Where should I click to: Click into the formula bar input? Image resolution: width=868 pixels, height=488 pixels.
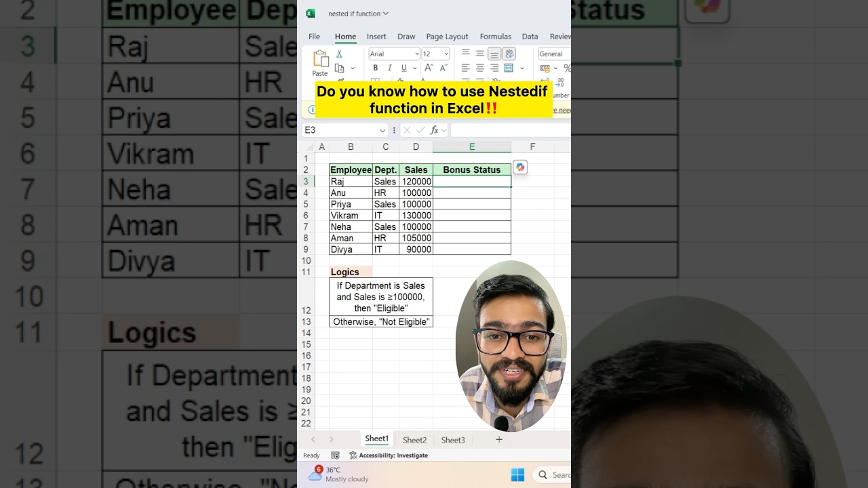click(x=510, y=130)
